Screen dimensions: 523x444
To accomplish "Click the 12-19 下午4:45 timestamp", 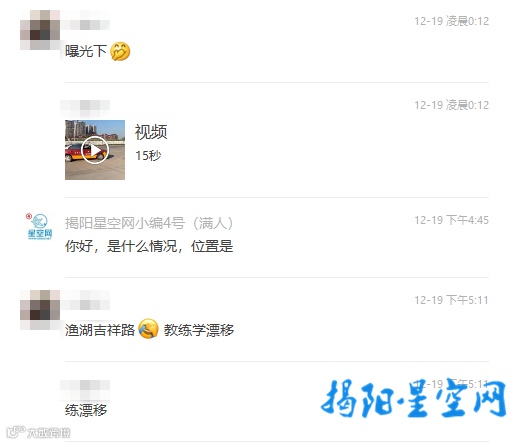I will click(451, 220).
